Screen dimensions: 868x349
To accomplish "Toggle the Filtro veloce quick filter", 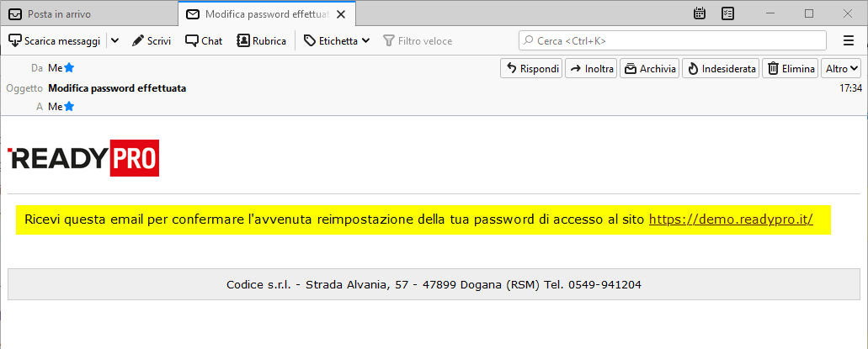I will click(418, 40).
